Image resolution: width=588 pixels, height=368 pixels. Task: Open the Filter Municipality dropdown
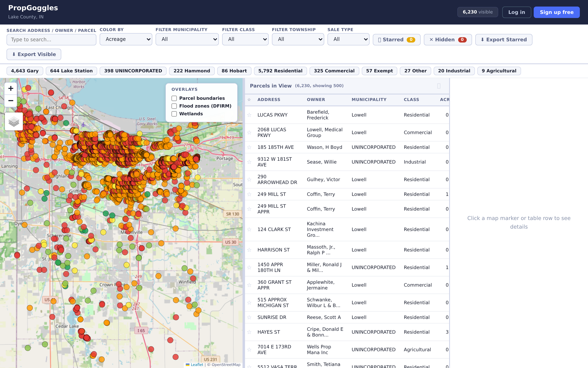(187, 39)
